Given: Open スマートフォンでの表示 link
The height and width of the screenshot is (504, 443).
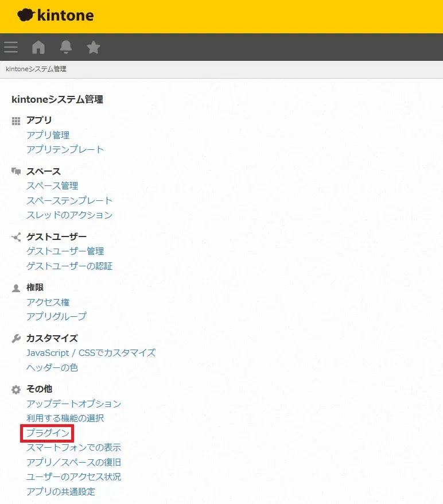Looking at the screenshot, I should click(74, 447).
